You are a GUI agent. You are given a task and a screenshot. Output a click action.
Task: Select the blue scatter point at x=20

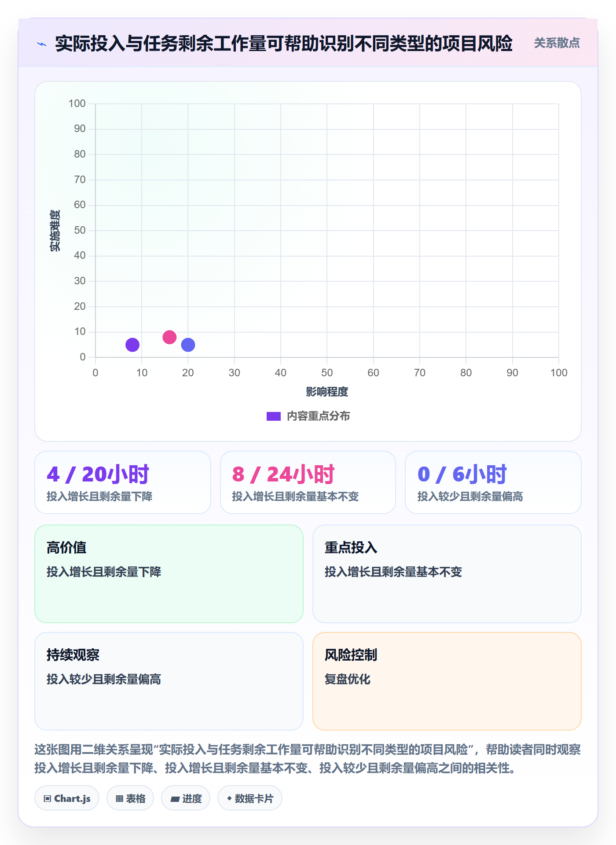(188, 345)
